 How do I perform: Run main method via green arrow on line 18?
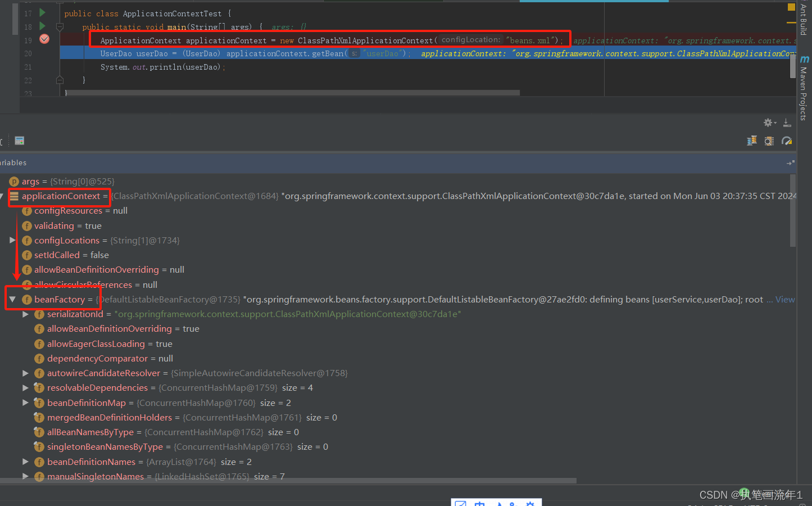[42, 26]
